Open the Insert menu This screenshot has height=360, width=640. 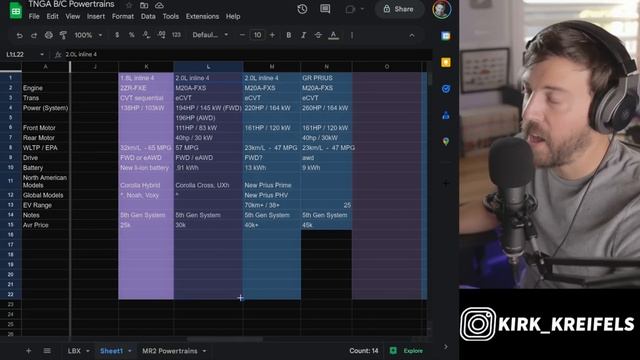click(x=96, y=16)
